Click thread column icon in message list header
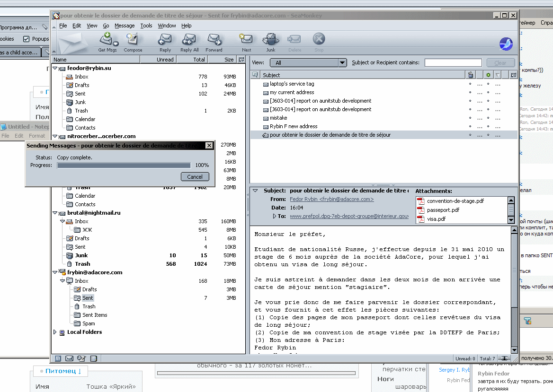Viewport: 553px width, 392px height. pos(255,75)
